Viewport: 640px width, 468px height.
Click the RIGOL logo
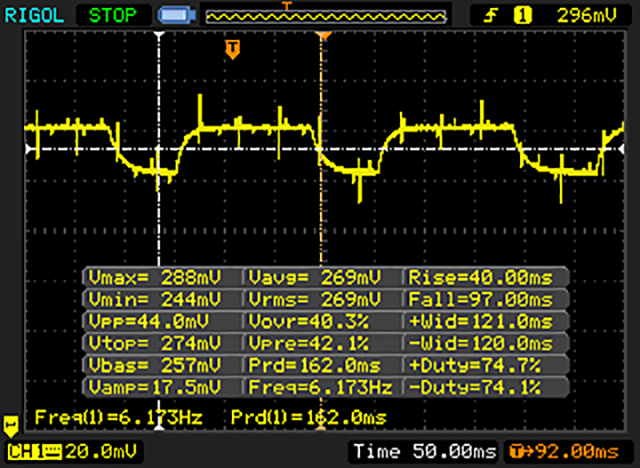click(x=34, y=16)
